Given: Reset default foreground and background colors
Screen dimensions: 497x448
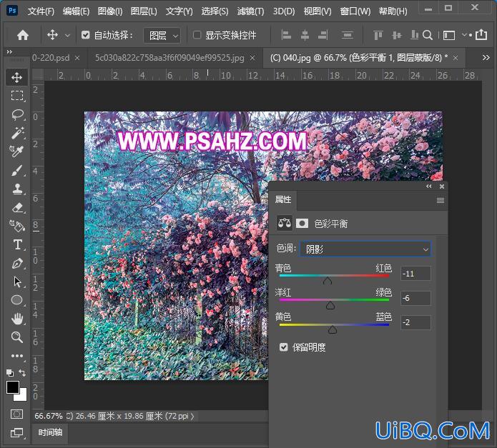Looking at the screenshot, I should [10, 373].
